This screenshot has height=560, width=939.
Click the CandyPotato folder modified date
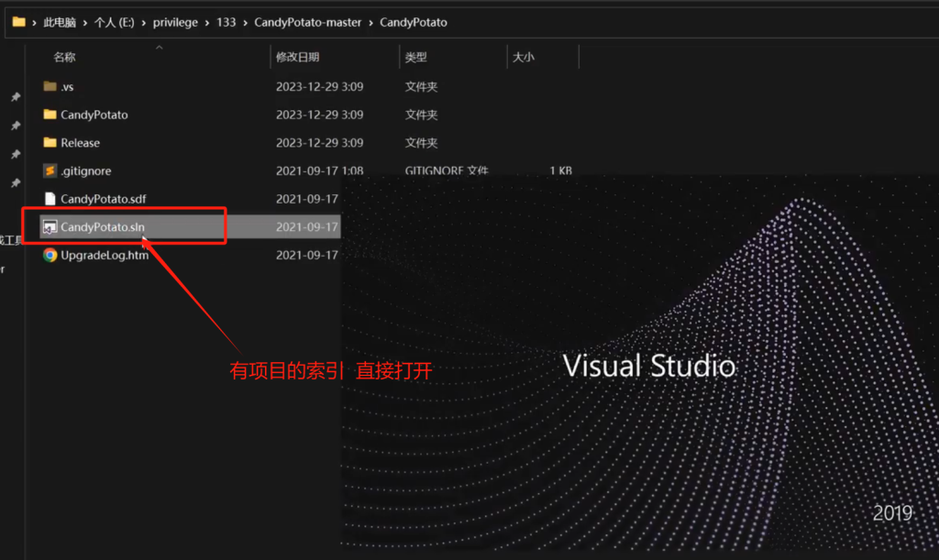320,115
